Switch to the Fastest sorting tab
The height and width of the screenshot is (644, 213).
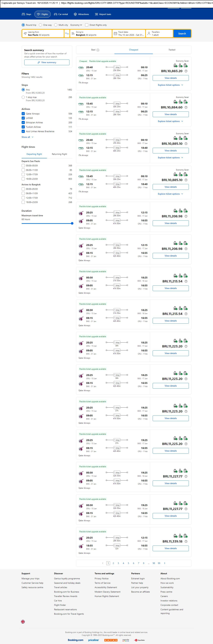click(x=172, y=50)
